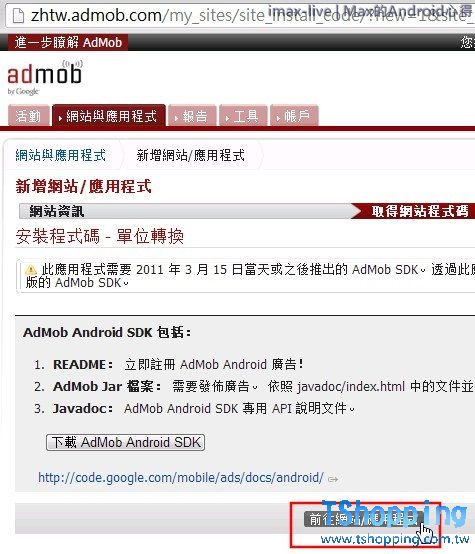
Task: Click the 安裝程式碼 - 單位轉換 heading
Action: (100, 236)
